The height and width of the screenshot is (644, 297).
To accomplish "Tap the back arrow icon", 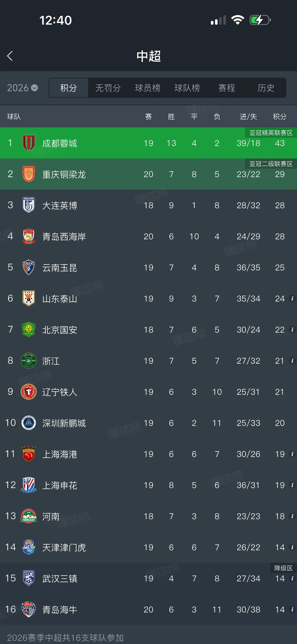I will (x=10, y=56).
